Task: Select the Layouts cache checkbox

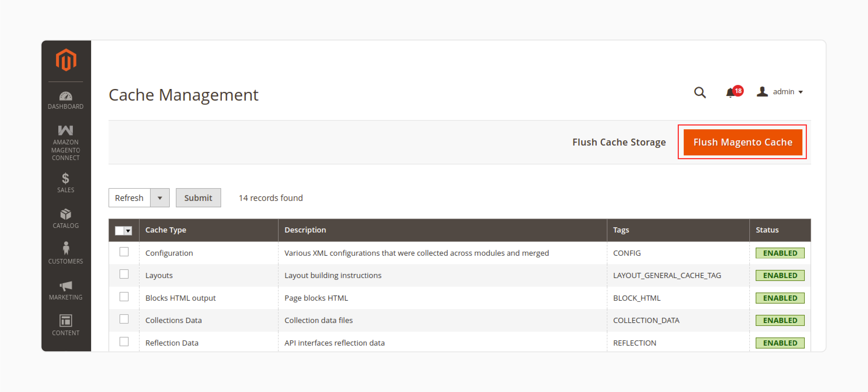Action: tap(124, 275)
